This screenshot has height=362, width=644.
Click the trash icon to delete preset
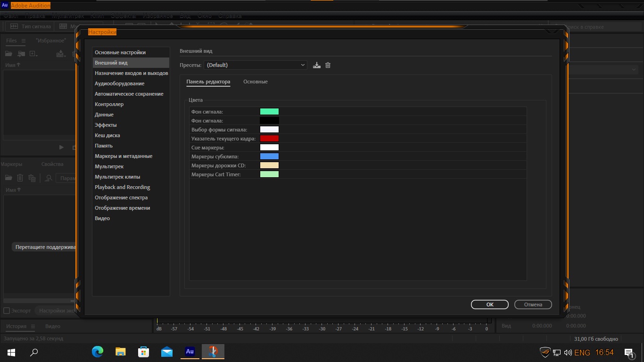point(328,65)
